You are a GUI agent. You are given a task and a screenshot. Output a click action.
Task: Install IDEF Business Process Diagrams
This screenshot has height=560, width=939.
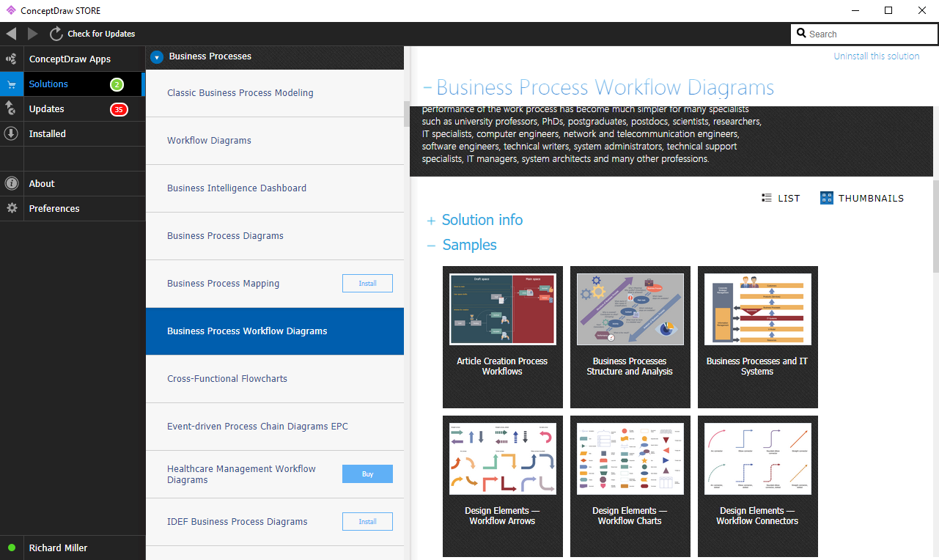point(367,522)
